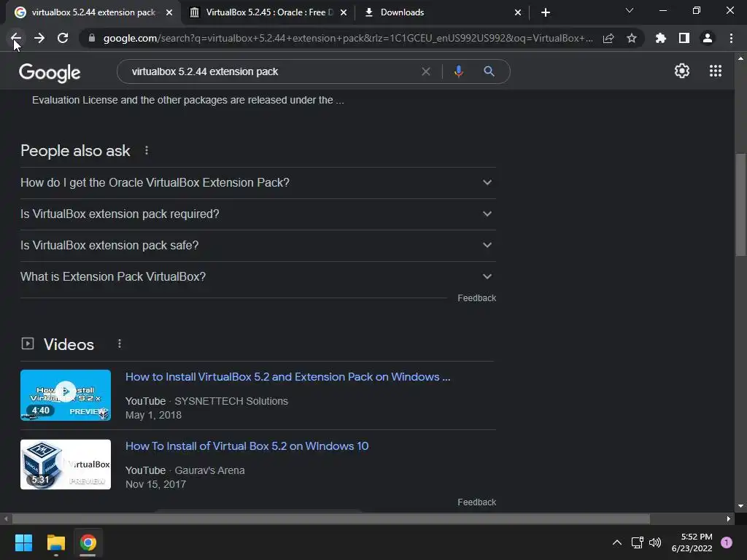
Task: Go back with the browser back arrow
Action: (16, 38)
